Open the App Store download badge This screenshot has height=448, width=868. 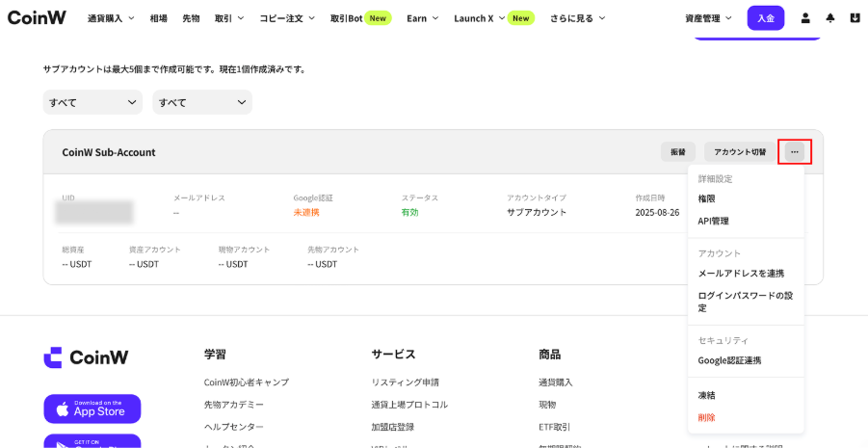92,408
